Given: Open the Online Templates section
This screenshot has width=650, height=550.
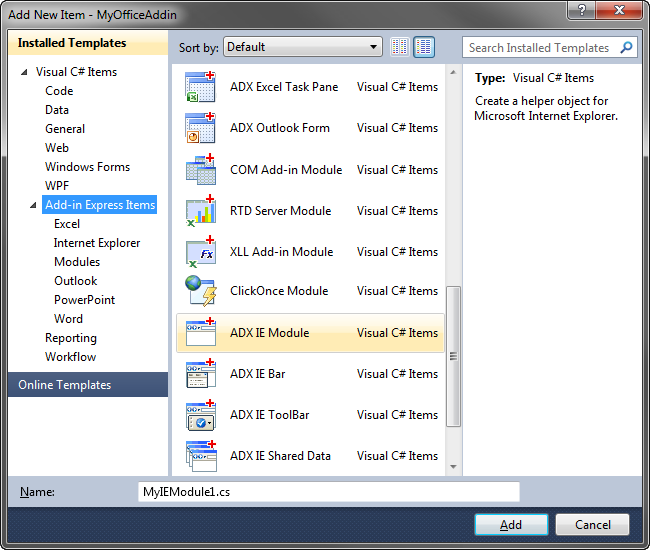Looking at the screenshot, I should point(88,385).
